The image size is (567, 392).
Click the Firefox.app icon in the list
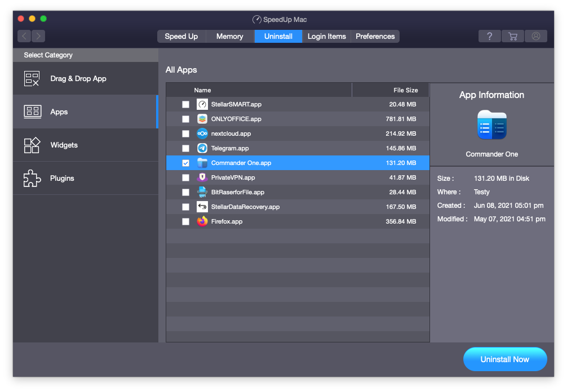coord(202,221)
